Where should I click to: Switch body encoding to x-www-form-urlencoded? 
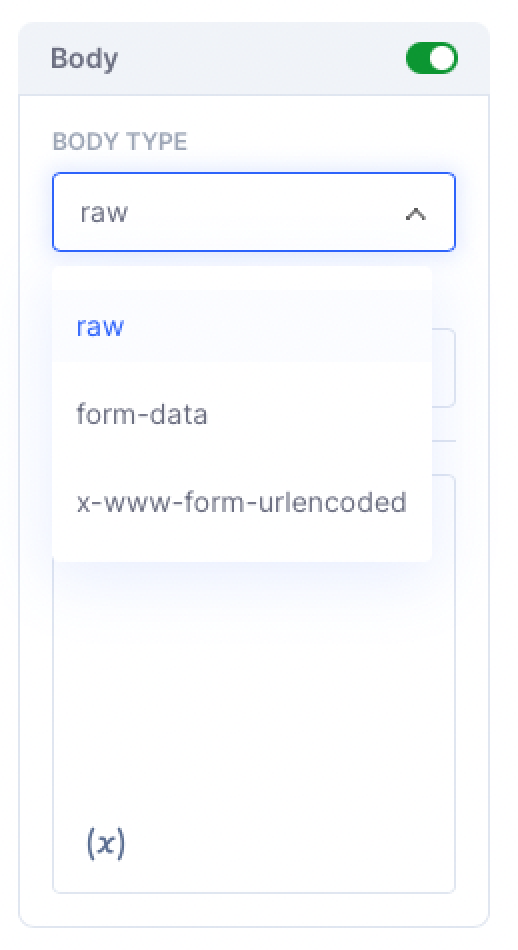coord(242,503)
